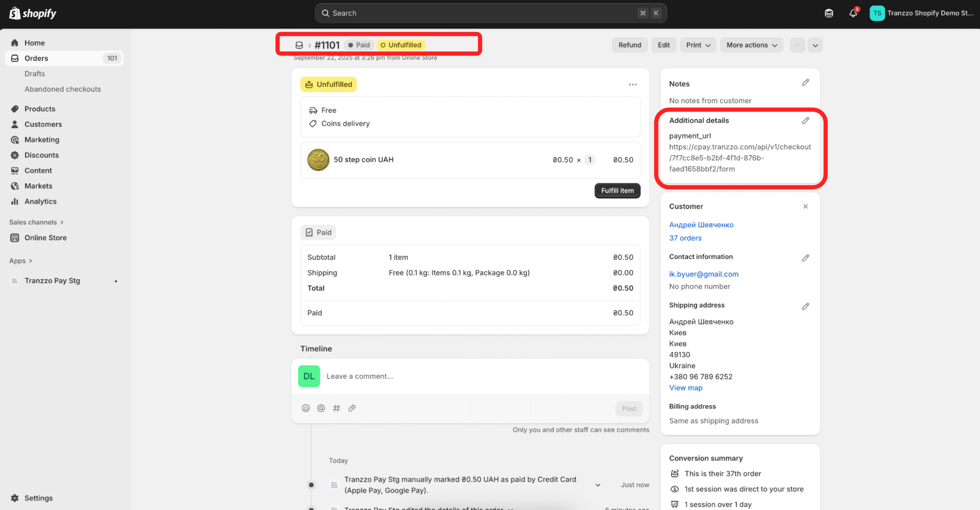Open Customers in the sidebar
The image size is (980, 510).
pos(43,124)
